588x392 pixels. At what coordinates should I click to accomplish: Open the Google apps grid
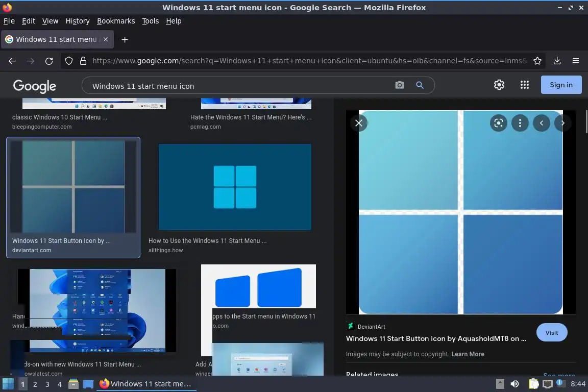[x=524, y=85]
